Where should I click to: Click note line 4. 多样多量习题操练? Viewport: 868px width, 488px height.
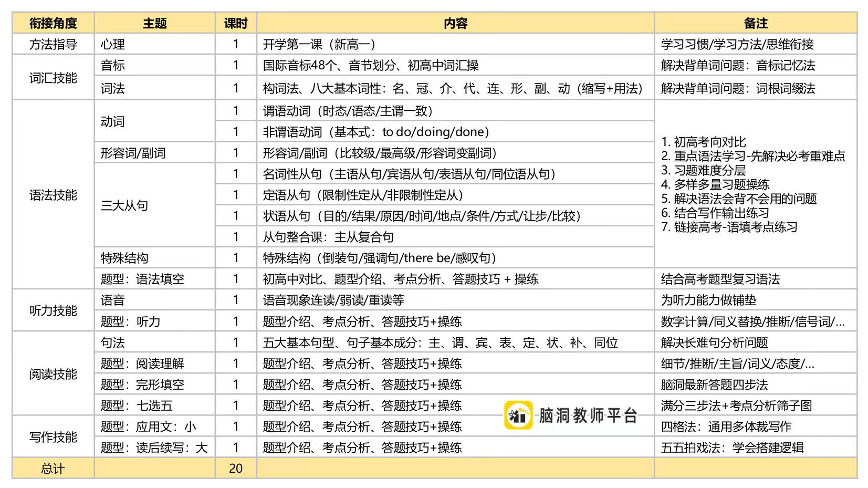[715, 184]
